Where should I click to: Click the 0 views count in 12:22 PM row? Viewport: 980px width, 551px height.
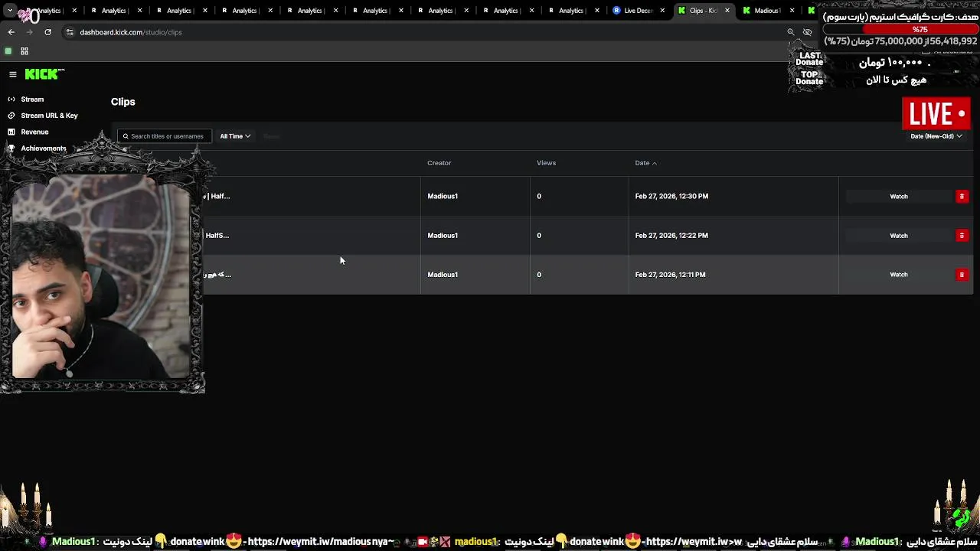(539, 236)
